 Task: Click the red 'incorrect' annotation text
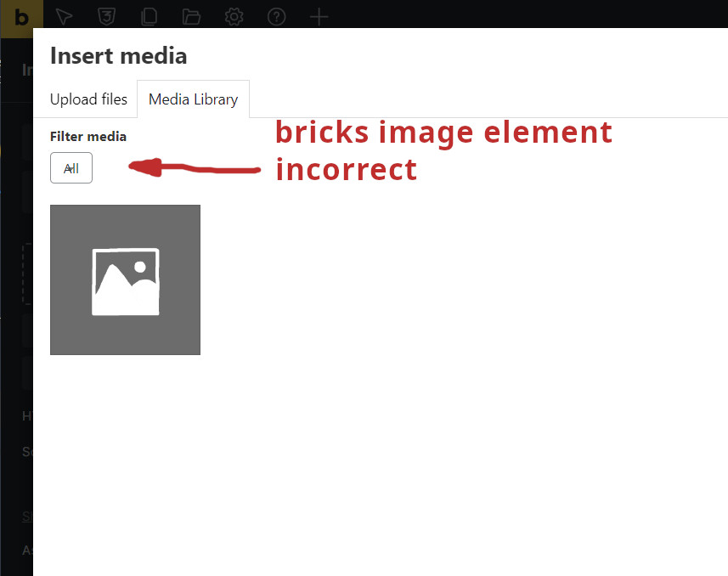point(347,170)
